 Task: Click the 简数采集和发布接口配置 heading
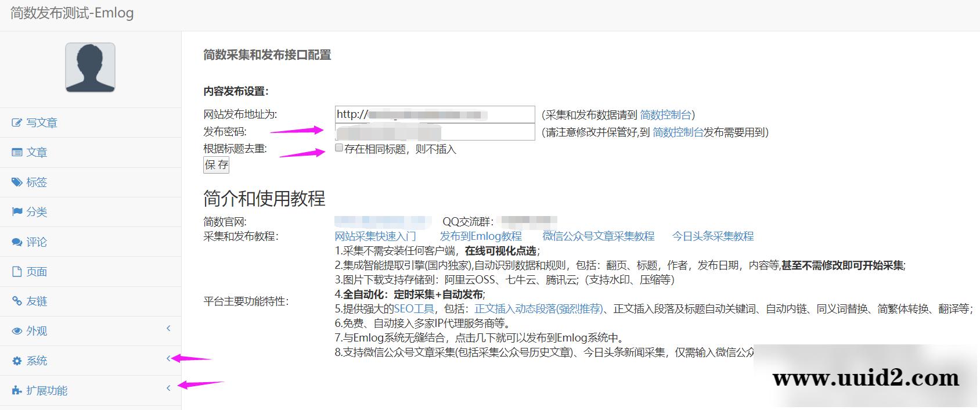pyautogui.click(x=267, y=55)
